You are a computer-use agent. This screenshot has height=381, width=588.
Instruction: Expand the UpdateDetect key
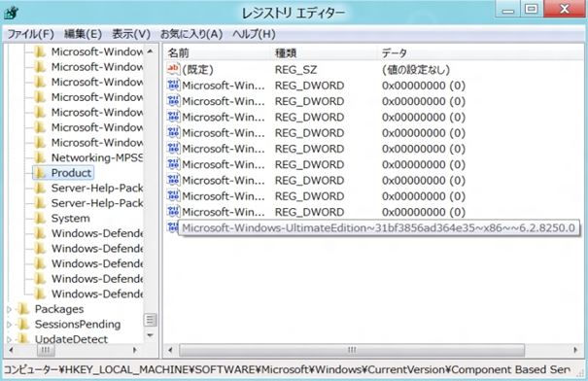coord(10,339)
